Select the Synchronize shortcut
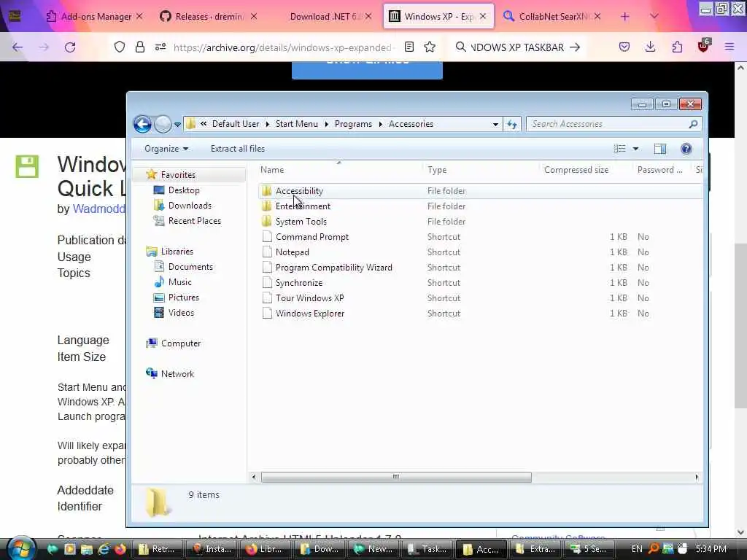 (x=298, y=282)
